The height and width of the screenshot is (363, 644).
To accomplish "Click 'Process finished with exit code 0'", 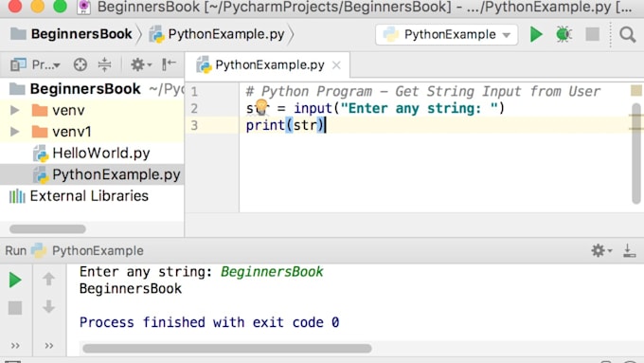I will [x=209, y=322].
